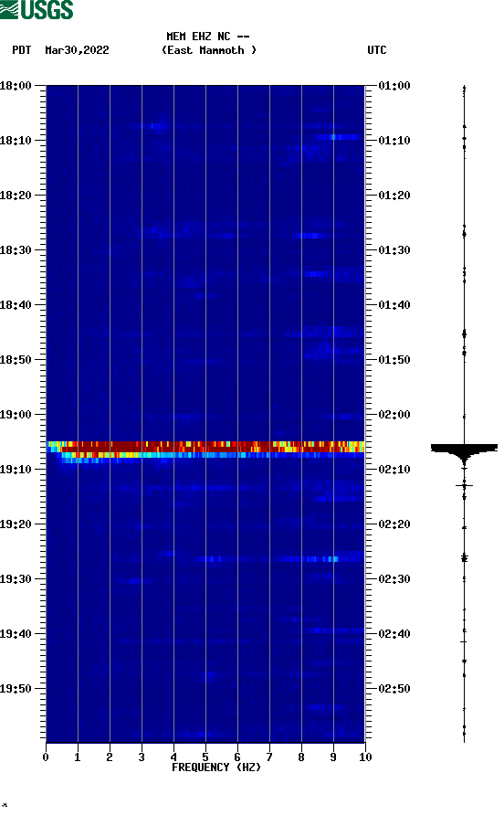Click the 7 Hz frequency tick label
The image size is (504, 815).
click(x=269, y=757)
